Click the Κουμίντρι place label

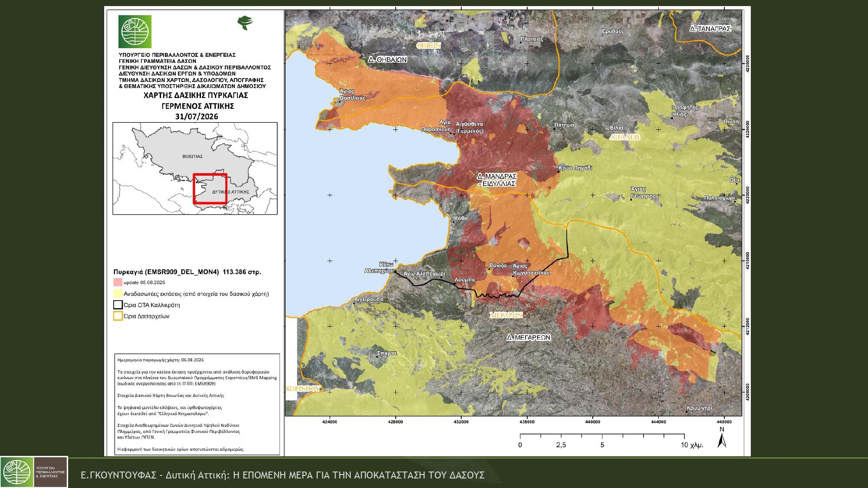click(x=699, y=408)
